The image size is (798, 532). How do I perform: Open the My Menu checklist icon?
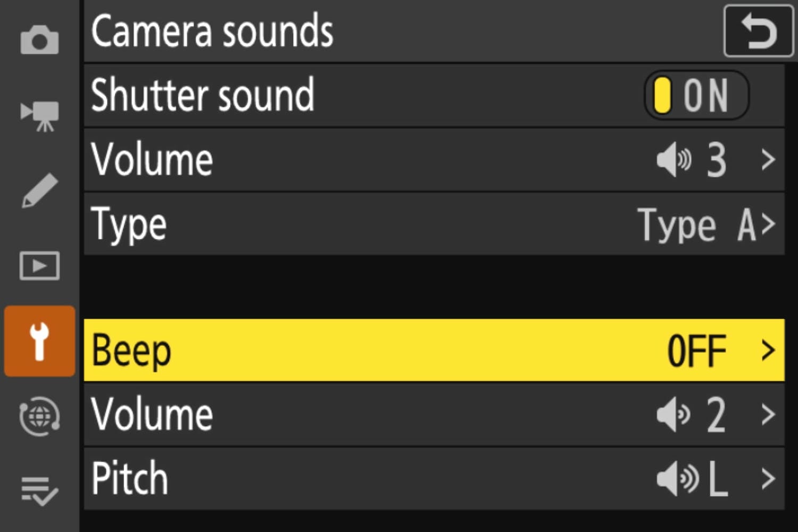pos(39,491)
